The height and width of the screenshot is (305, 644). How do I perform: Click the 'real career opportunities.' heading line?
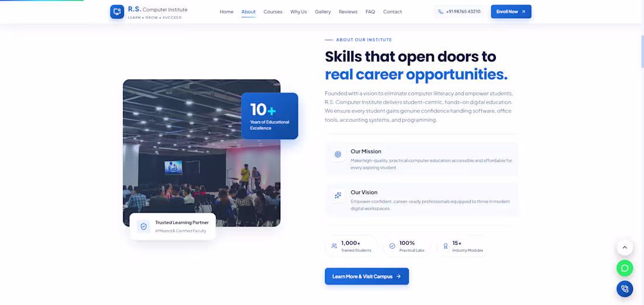416,75
